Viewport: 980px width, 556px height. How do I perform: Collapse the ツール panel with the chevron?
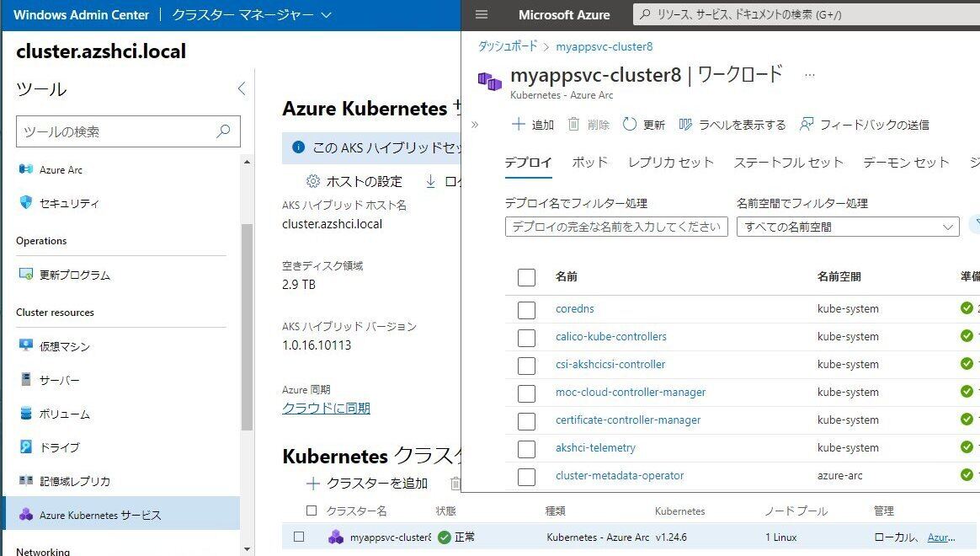coord(242,88)
